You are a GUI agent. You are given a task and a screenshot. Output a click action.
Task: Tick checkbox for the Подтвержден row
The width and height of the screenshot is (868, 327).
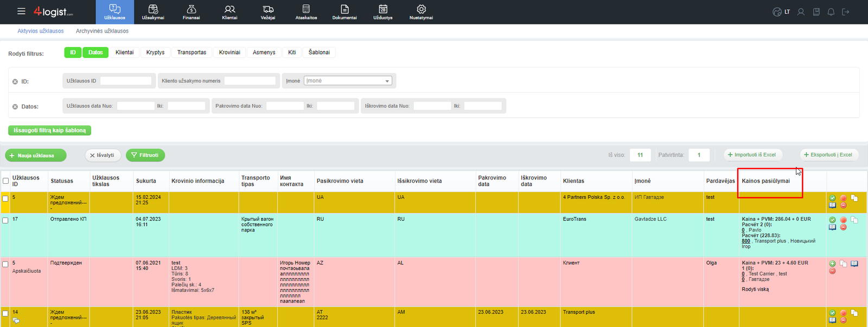[5, 264]
